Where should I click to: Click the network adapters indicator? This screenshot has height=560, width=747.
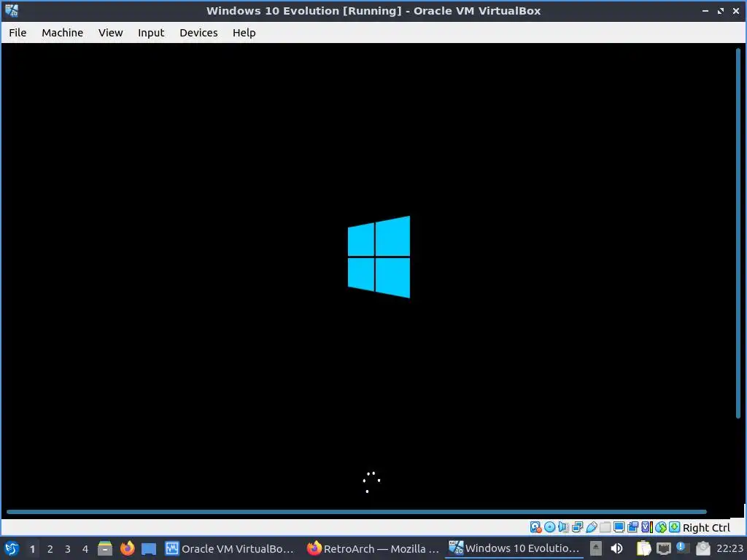[578, 527]
